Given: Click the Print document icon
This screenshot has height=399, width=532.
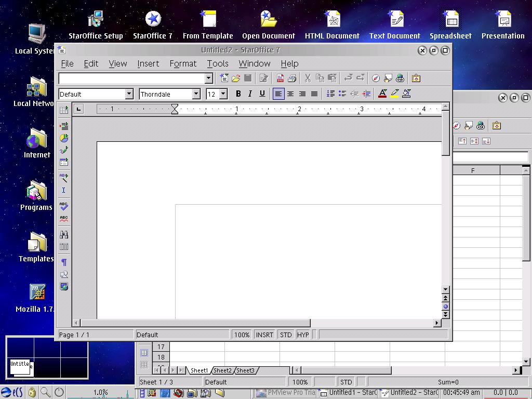Looking at the screenshot, I should click(292, 78).
